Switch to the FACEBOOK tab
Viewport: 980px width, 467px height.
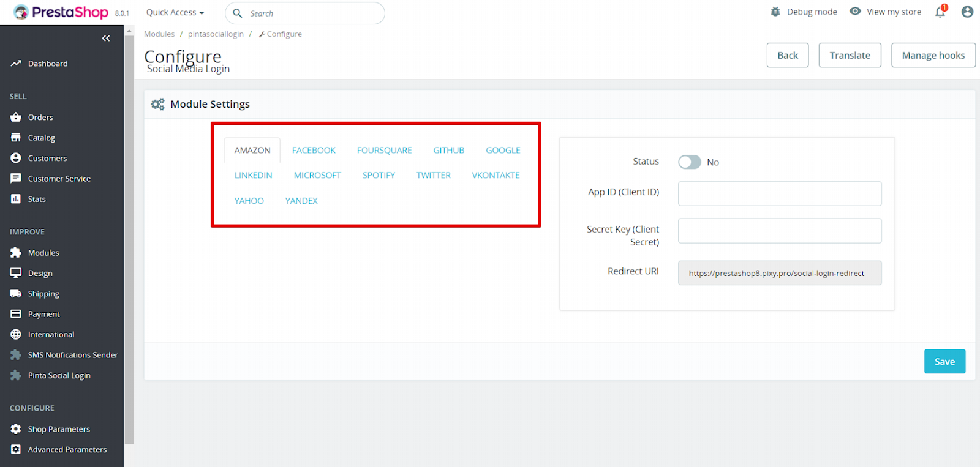point(314,151)
